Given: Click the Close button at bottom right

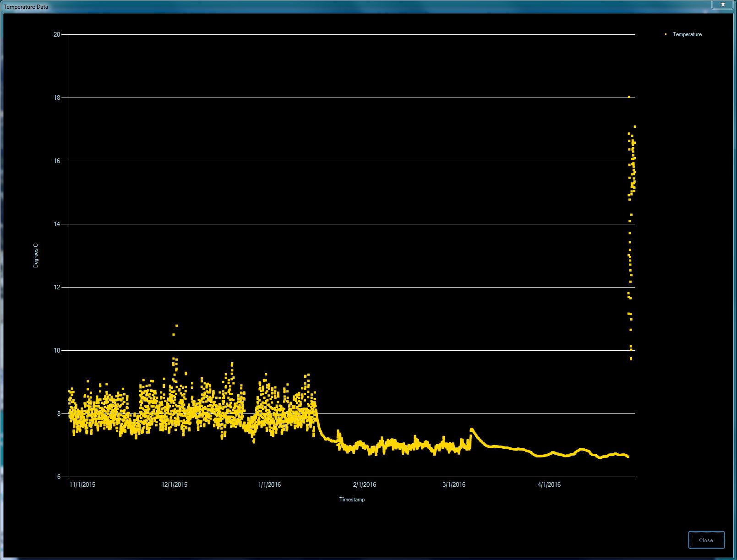Looking at the screenshot, I should coord(706,540).
